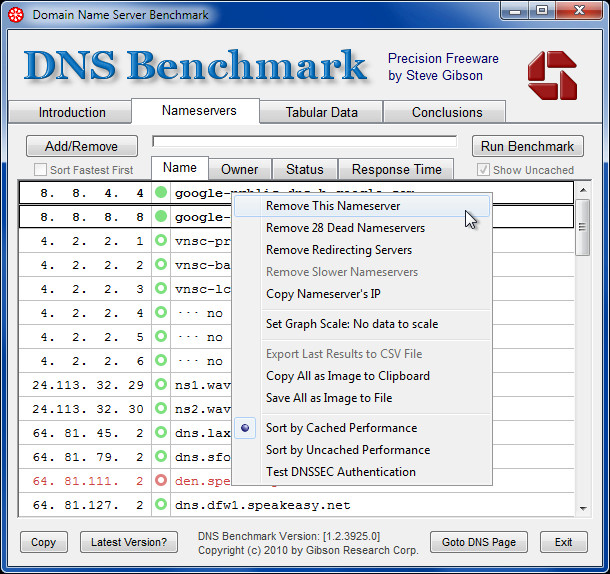Select IP address 24.113. 32. 29
Screen dimensions: 610x574
(88, 385)
